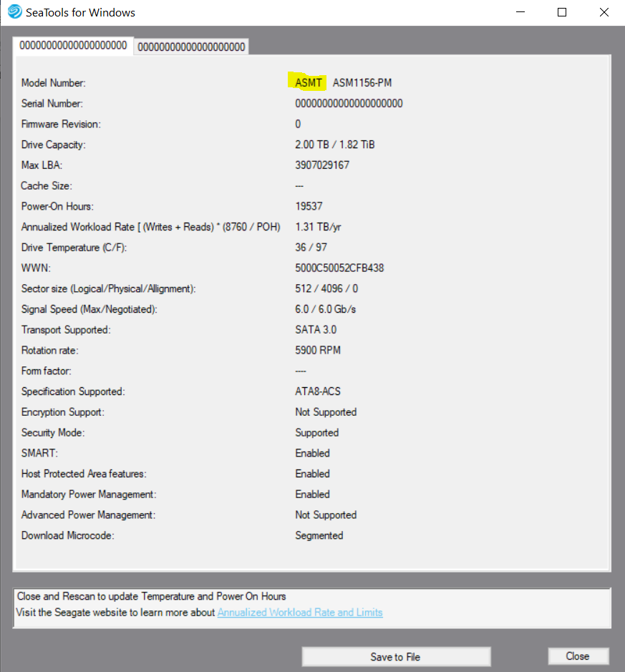Click the Drive Capacity label
The height and width of the screenshot is (672, 625).
54,145
